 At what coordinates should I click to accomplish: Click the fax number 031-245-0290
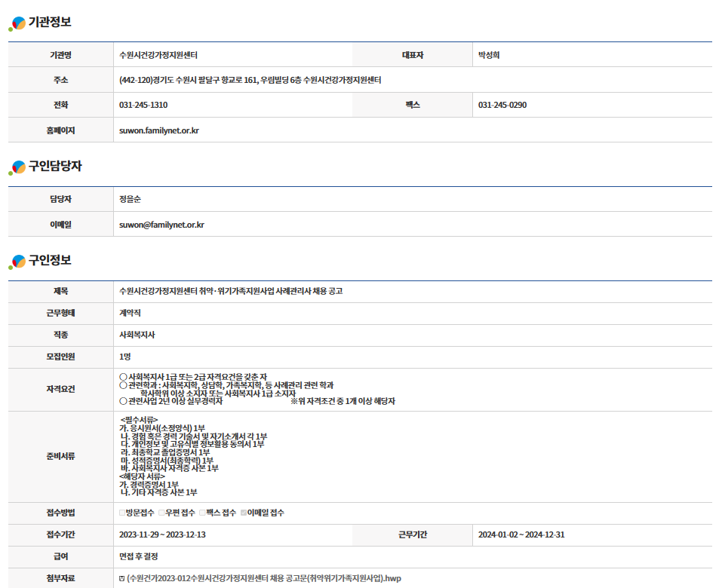[502, 105]
